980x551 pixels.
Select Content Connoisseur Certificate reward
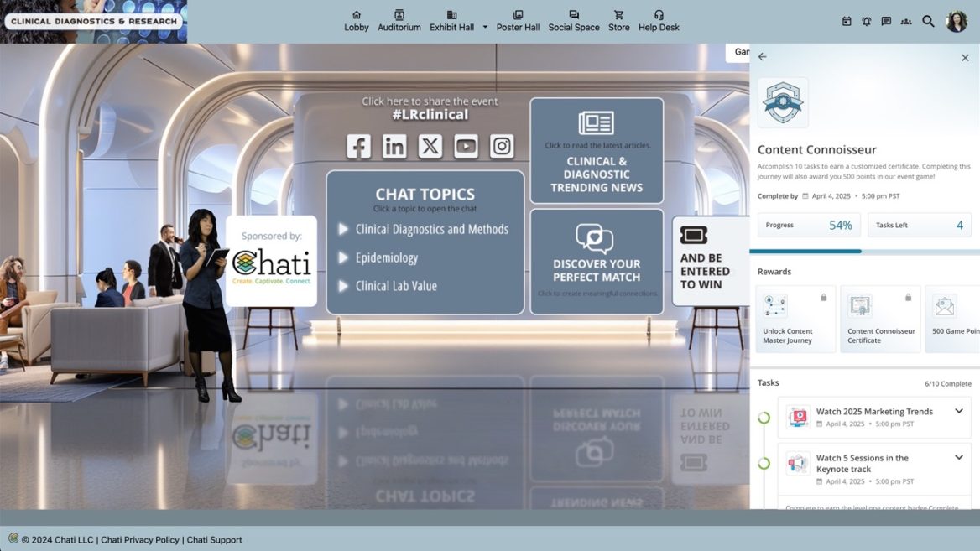880,320
